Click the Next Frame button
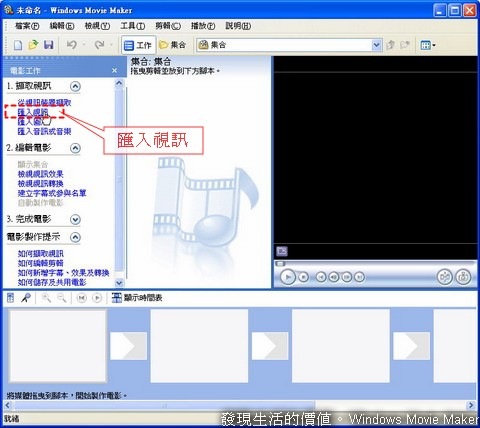 pyautogui.click(x=347, y=277)
